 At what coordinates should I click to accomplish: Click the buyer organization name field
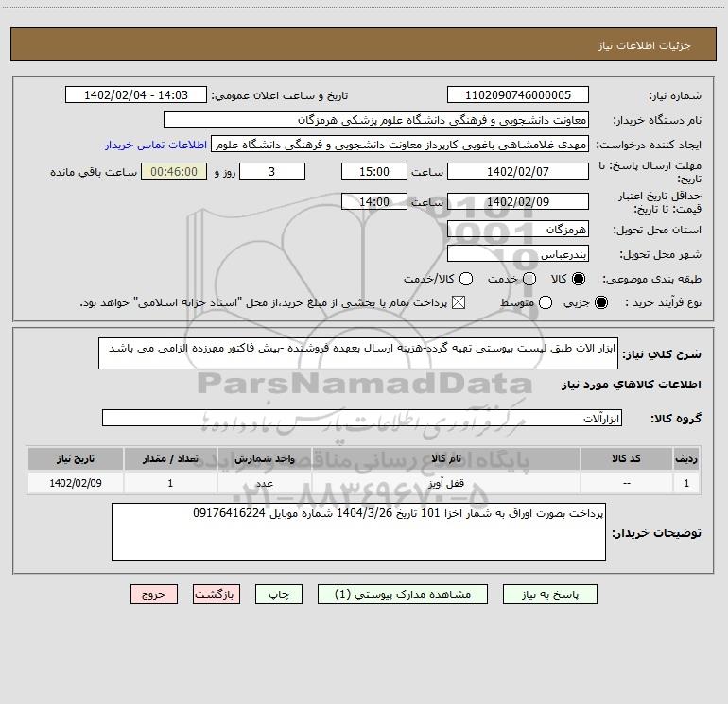tap(376, 120)
